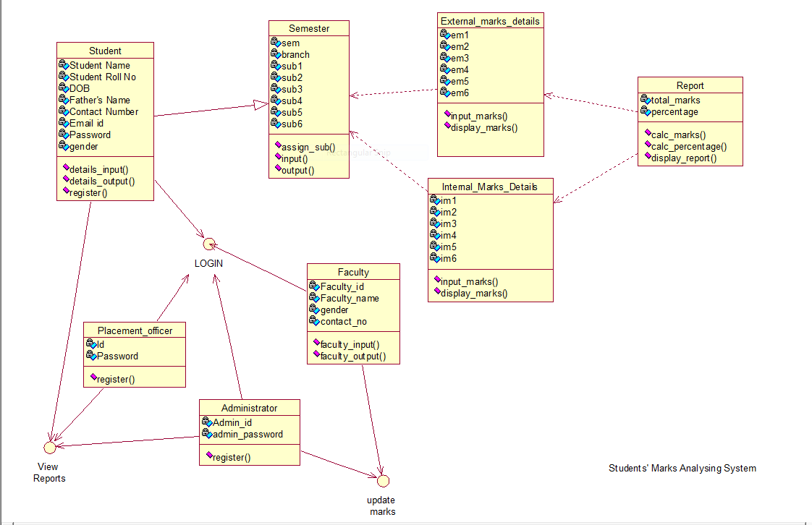The width and height of the screenshot is (812, 525).
Task: Click the 'em3' attribute
Action: 460,59
